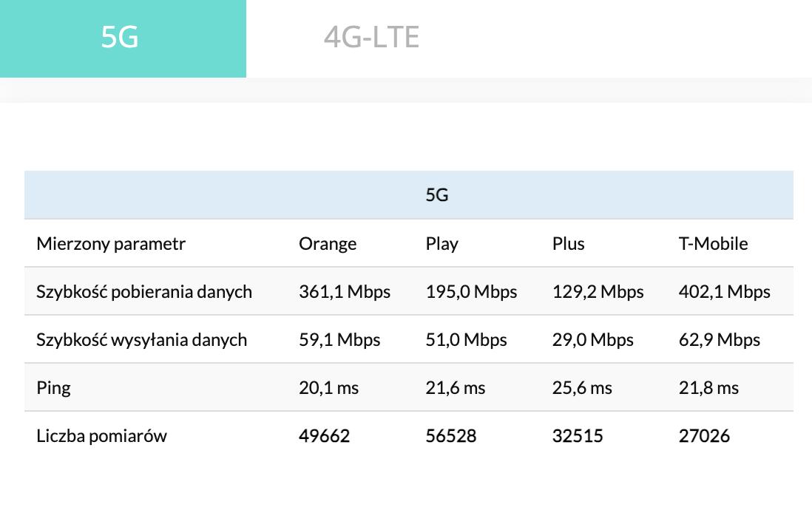Select Plus download speed 129,2 Mbps

coord(598,292)
